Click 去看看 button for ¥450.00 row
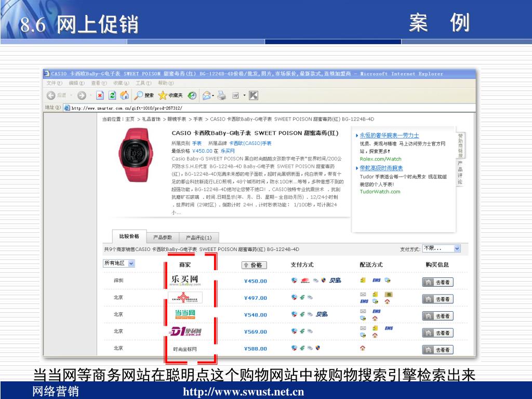Screen dimensions: 532x399 437,282
